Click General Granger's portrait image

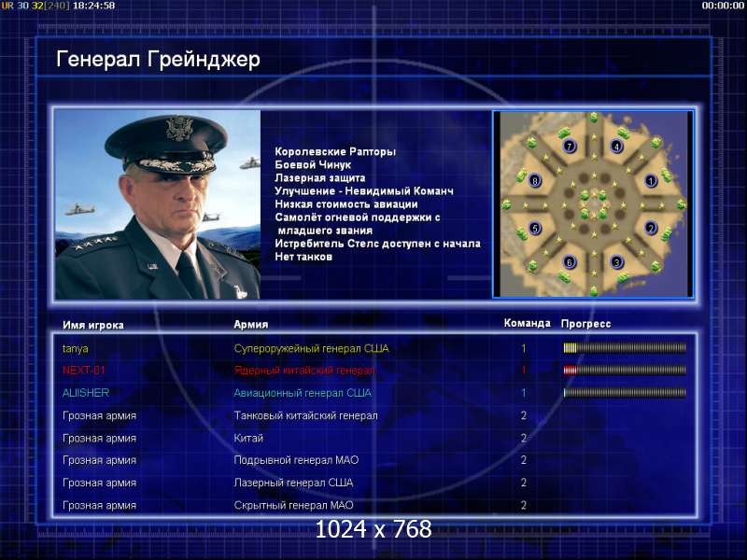click(x=158, y=204)
